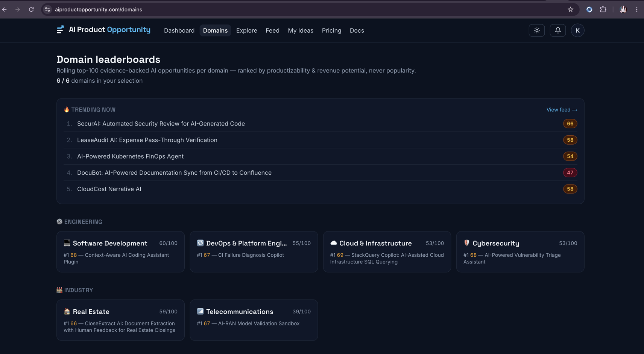Image resolution: width=644 pixels, height=354 pixels.
Task: Click the browser forward arrow
Action: [18, 9]
